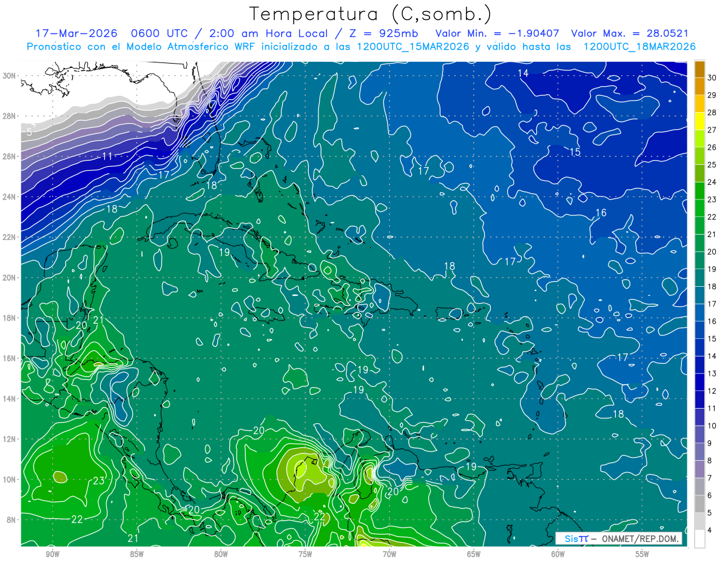Click the orange swatch between 29 and 30
The height and width of the screenshot is (562, 728).
[699, 87]
